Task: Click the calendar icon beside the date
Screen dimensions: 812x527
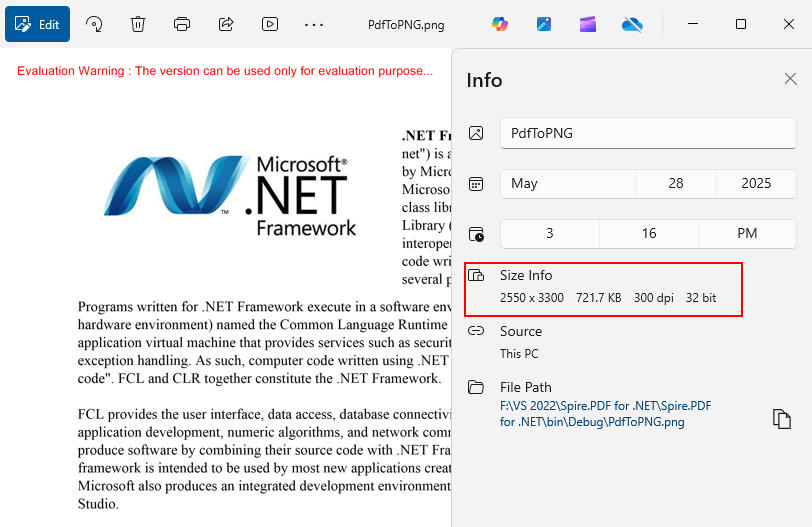Action: [476, 184]
